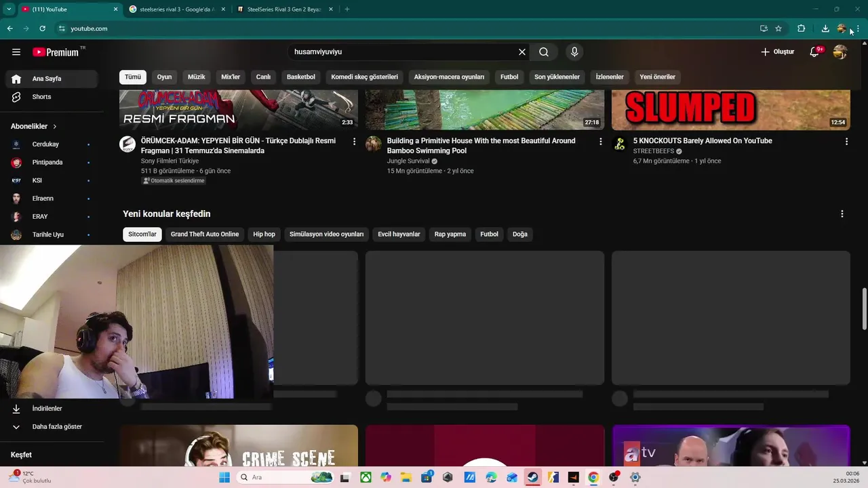Clear the search box with the X icon
This screenshot has height=488, width=868.
pyautogui.click(x=522, y=52)
